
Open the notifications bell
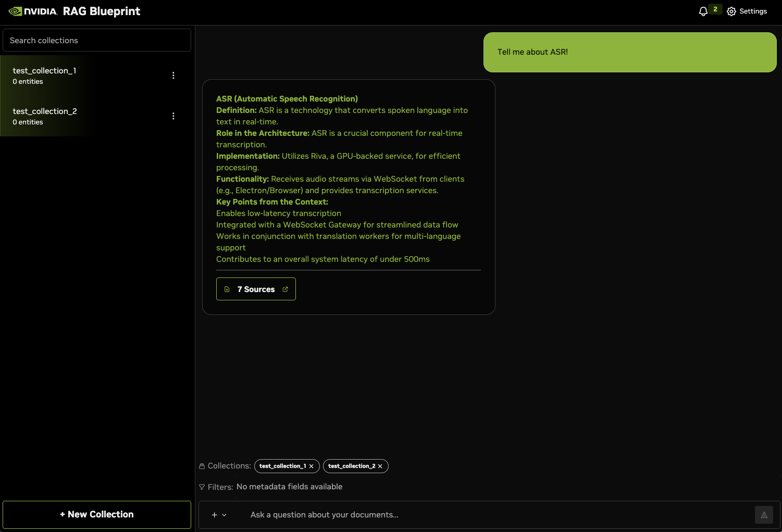coord(703,11)
